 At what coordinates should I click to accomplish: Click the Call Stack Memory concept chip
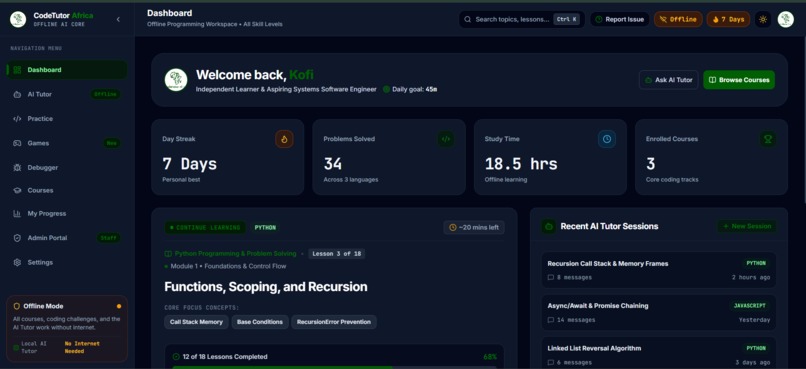(196, 322)
